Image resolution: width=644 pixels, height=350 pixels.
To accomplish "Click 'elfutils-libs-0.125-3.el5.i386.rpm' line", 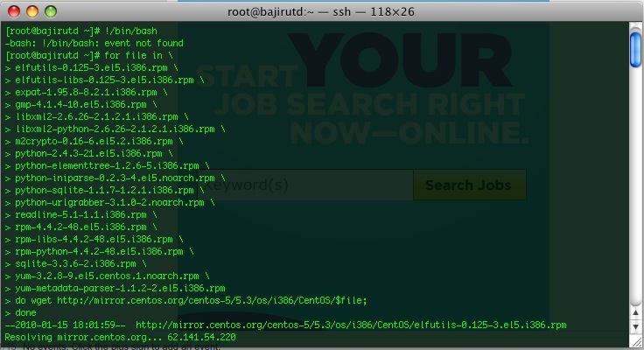I will (x=104, y=80).
